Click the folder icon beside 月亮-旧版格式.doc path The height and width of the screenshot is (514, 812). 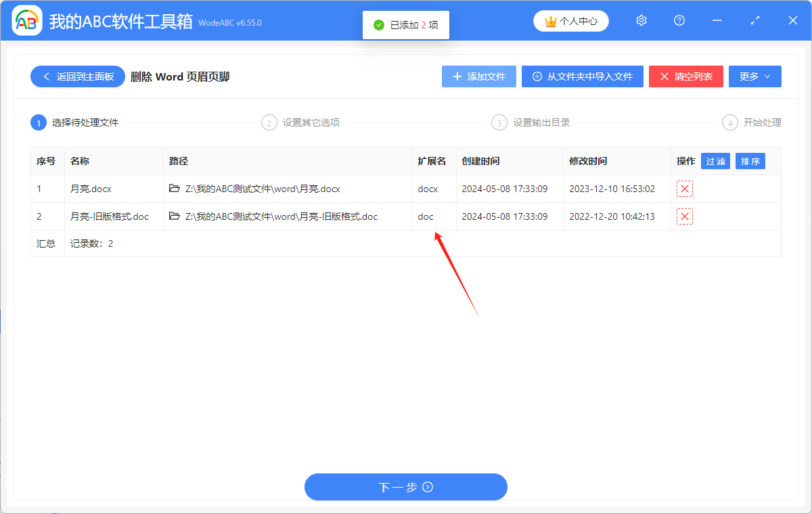point(173,216)
